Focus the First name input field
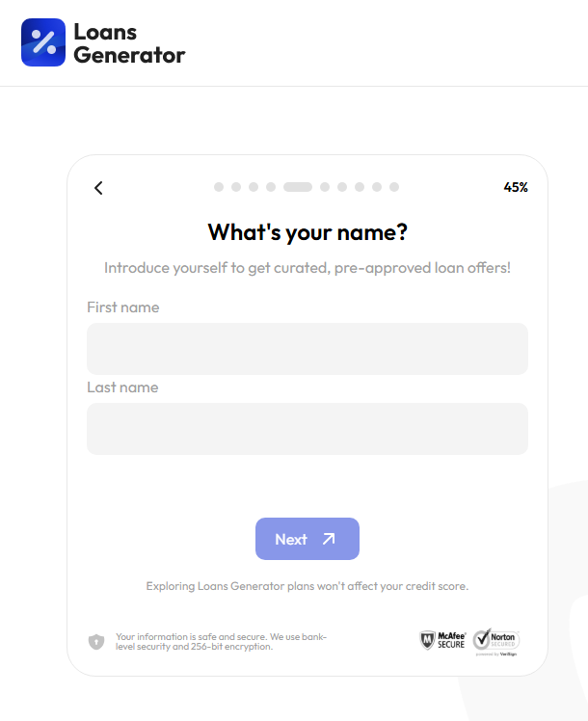The width and height of the screenshot is (588, 721). 307,349
